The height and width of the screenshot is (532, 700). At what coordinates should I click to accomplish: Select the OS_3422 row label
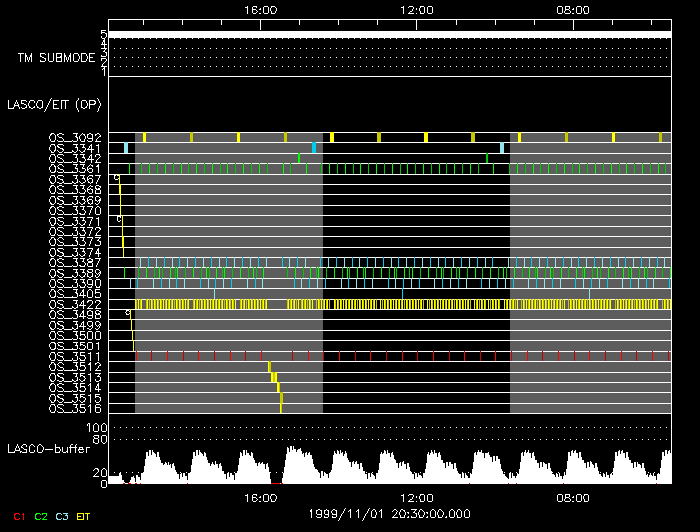(x=74, y=304)
